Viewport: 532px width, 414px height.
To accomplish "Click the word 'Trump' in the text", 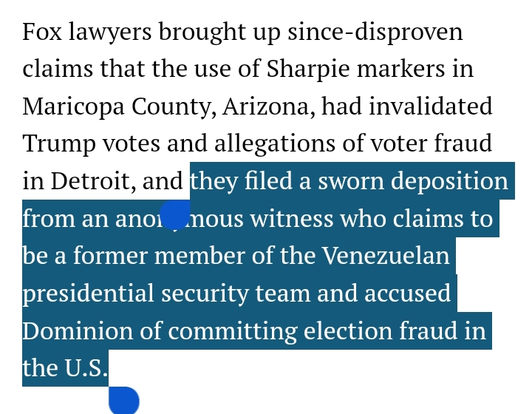I will pos(59,143).
